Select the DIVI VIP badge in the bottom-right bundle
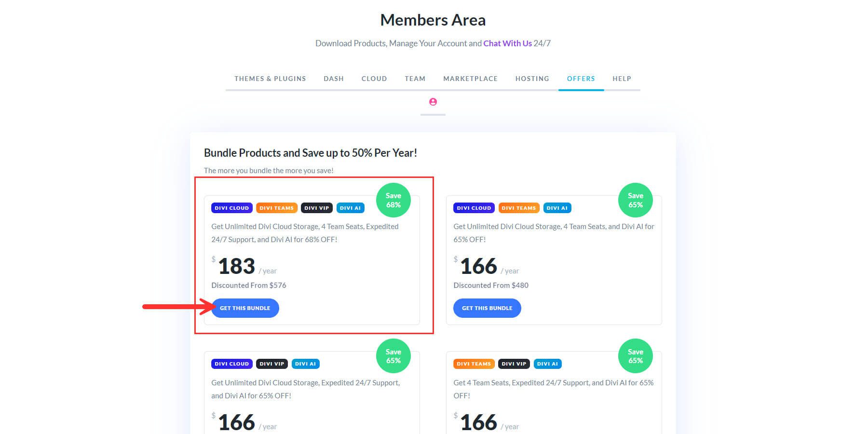Viewport: 868px width, 434px height. [514, 364]
